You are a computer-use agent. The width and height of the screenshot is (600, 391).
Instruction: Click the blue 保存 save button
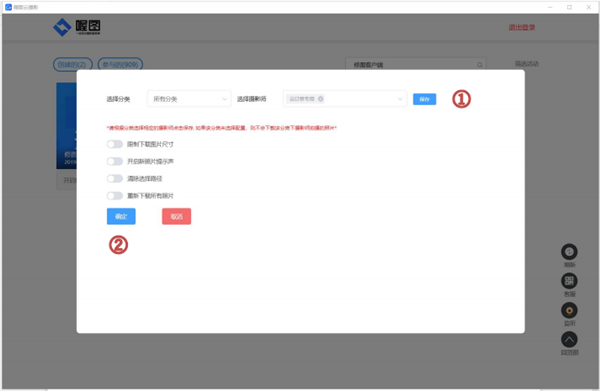click(x=424, y=99)
